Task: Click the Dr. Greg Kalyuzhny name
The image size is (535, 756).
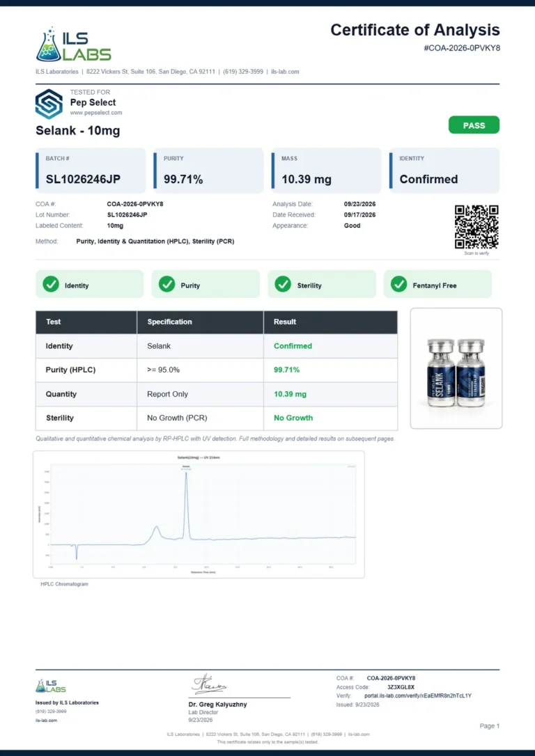Action: [x=217, y=704]
